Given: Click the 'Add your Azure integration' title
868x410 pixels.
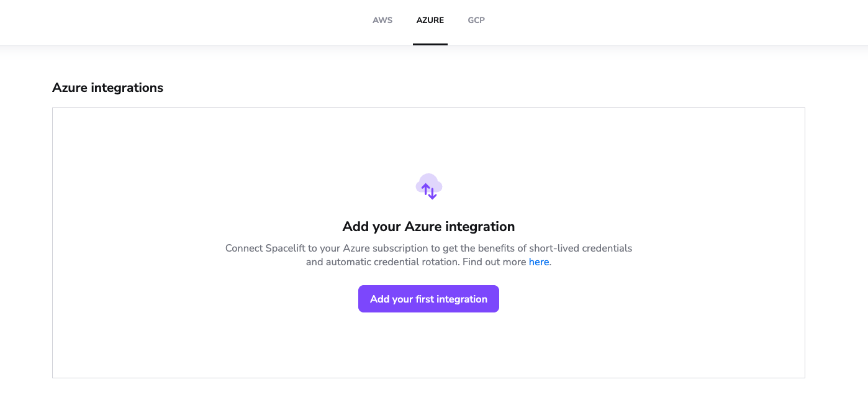Looking at the screenshot, I should 428,226.
